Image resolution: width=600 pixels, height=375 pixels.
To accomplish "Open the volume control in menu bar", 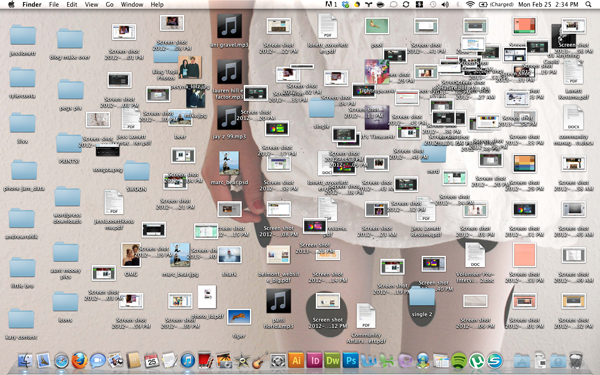I will 445,5.
